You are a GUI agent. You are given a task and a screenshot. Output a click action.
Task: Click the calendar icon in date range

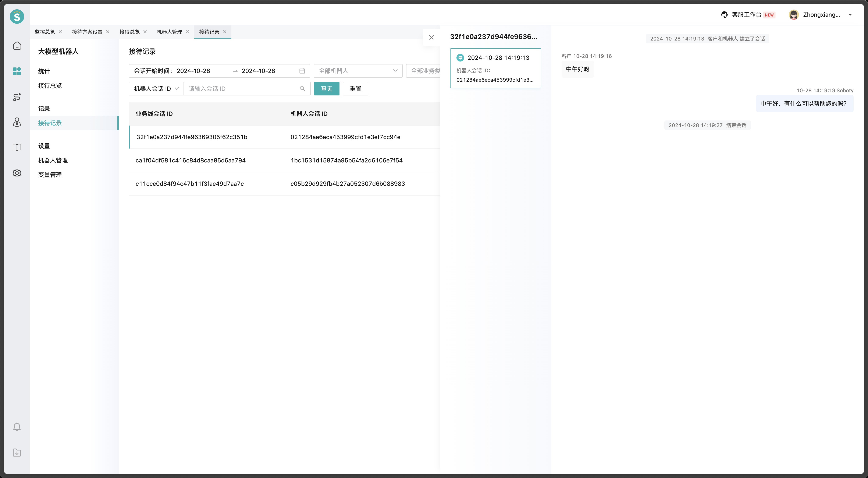pyautogui.click(x=302, y=71)
